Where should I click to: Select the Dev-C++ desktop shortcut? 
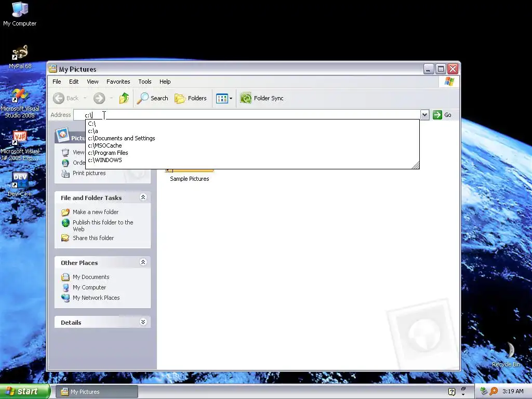coord(20,184)
